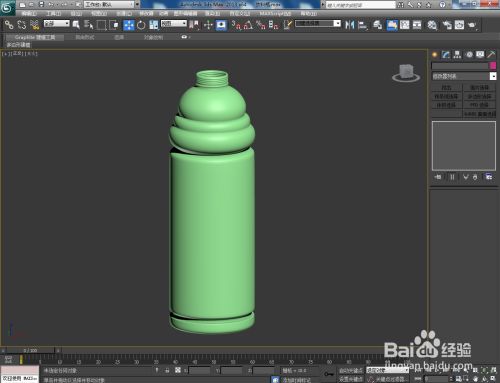The width and height of the screenshot is (500, 383).
Task: Click the Select and Link tool
Action: coord(9,25)
